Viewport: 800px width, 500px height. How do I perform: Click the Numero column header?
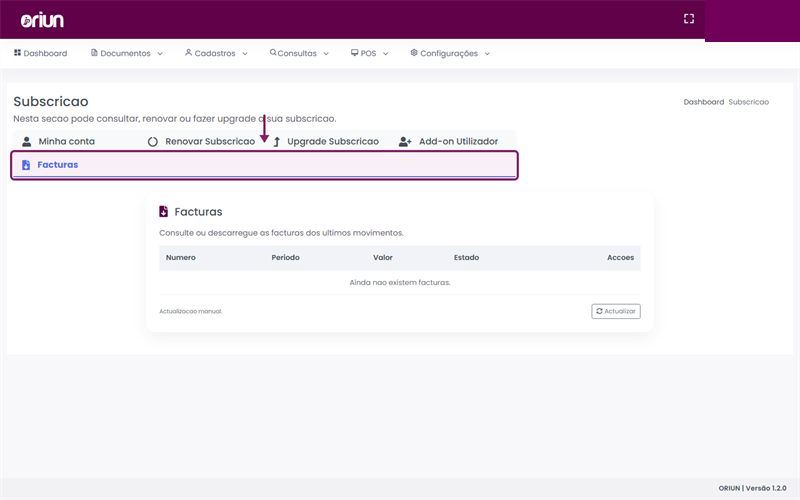pos(181,257)
